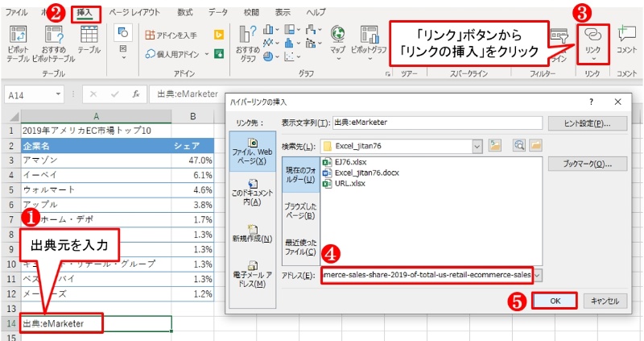Click the 'Browse the Web' icon in dialog
Screen dimensions: 644x341
pyautogui.click(x=519, y=145)
